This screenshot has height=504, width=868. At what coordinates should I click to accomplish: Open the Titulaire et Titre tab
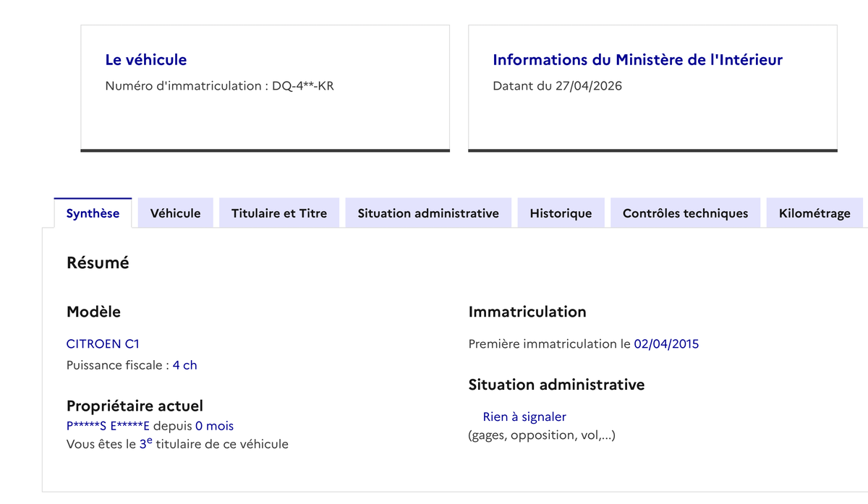point(279,213)
